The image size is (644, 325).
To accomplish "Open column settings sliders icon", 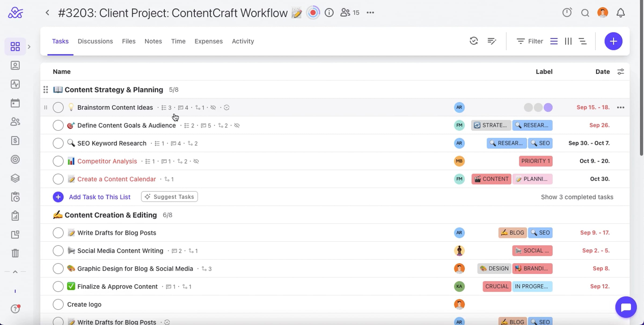I will [x=621, y=72].
